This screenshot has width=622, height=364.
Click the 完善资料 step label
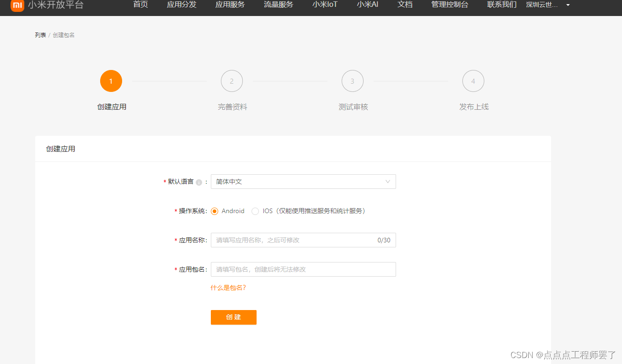coord(232,107)
